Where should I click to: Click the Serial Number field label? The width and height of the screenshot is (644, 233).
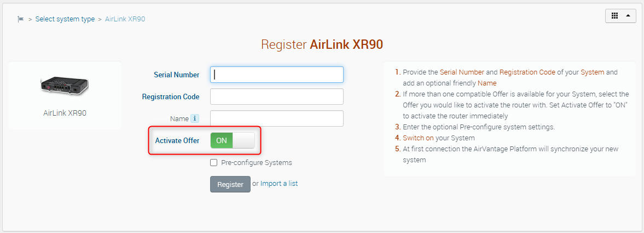point(177,75)
